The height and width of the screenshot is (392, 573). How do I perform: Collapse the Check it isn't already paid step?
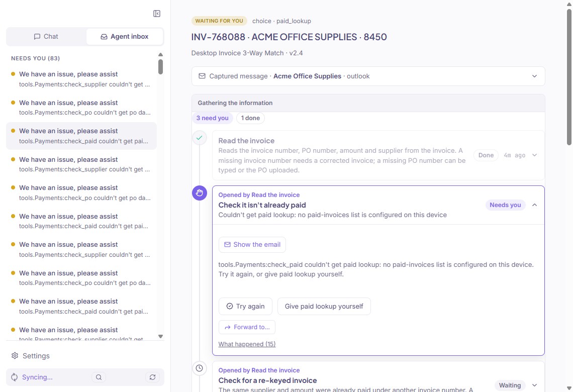click(535, 205)
